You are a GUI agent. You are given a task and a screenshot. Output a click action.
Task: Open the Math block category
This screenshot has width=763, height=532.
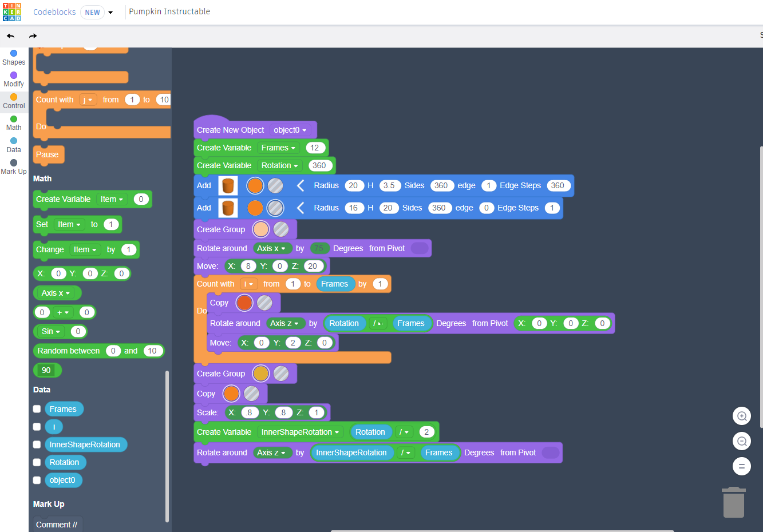tap(13, 123)
